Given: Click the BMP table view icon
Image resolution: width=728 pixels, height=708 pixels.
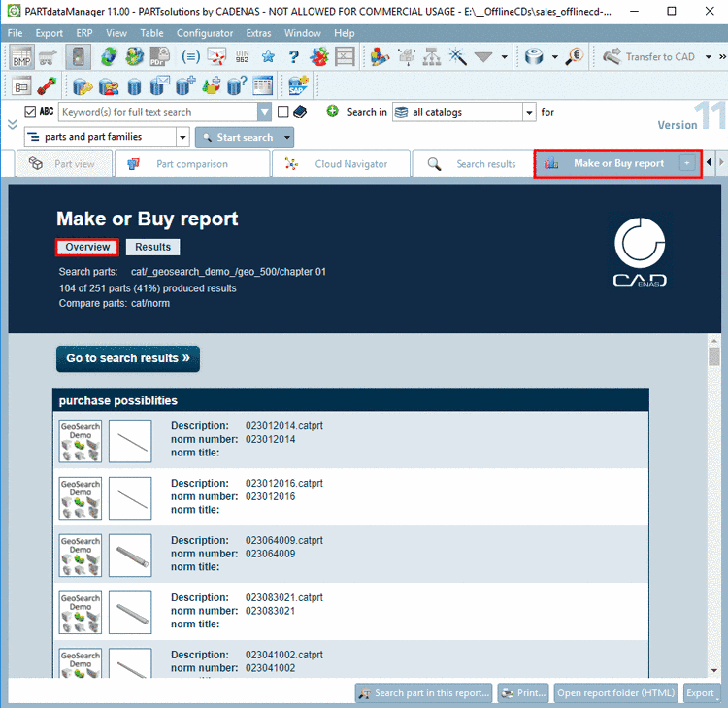Looking at the screenshot, I should click(21, 57).
